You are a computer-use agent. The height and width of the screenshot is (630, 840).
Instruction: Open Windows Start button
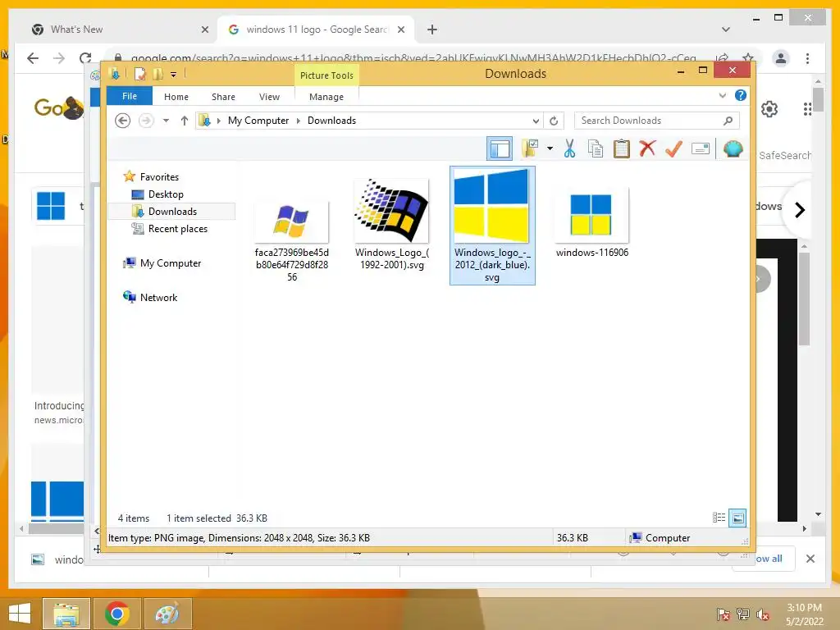(x=20, y=614)
